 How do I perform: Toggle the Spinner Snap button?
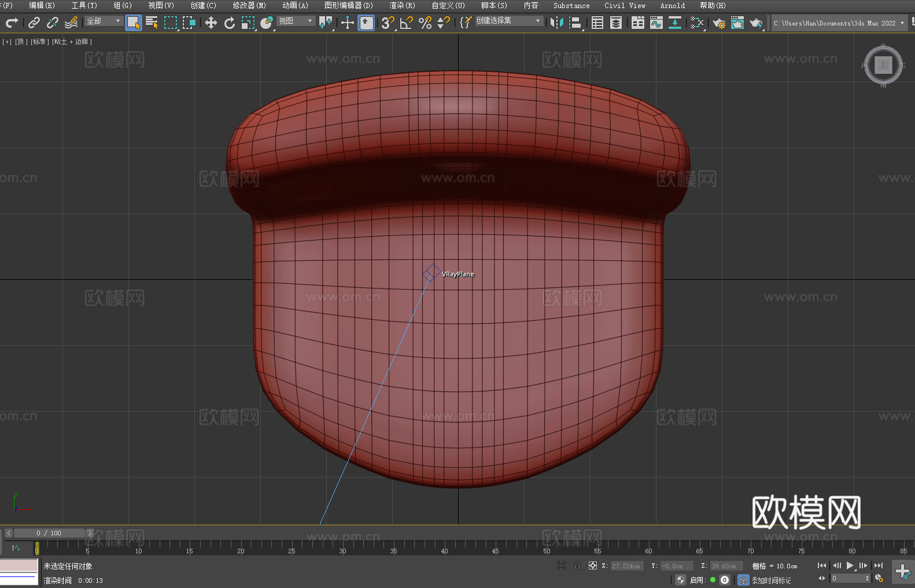[x=444, y=23]
